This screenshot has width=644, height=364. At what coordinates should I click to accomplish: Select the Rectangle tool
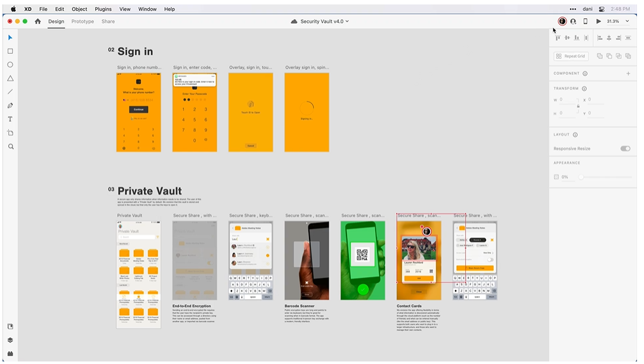pyautogui.click(x=10, y=51)
